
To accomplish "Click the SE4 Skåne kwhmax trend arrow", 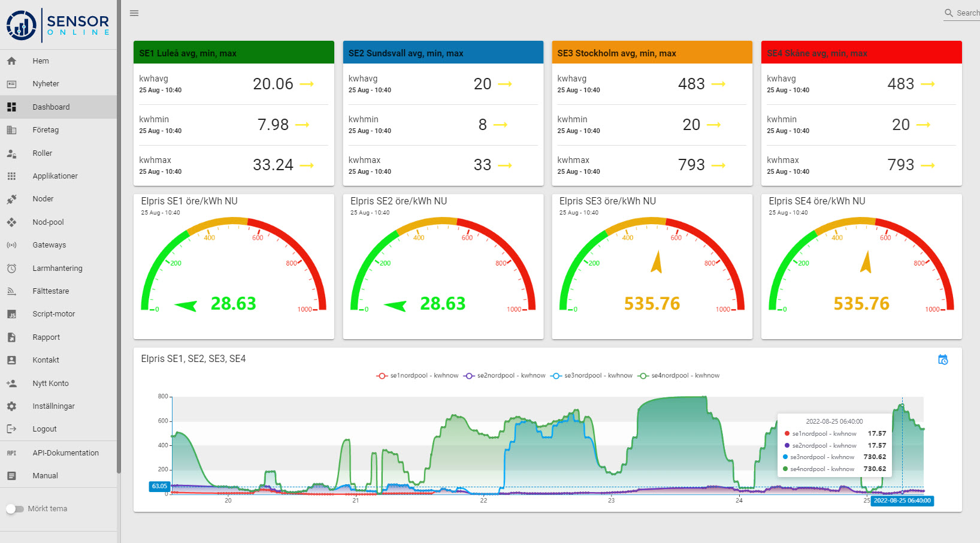I will [928, 165].
